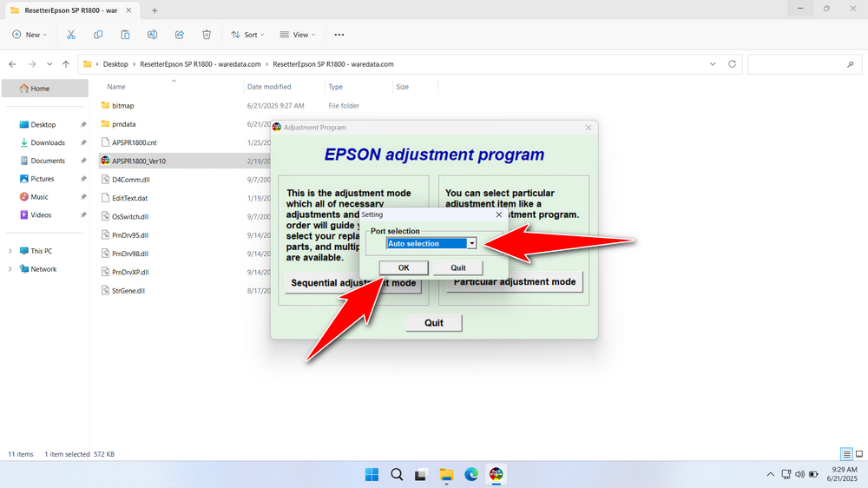Screen dimensions: 868x488
Task: Click the Copy icon in toolbar
Action: coord(98,35)
